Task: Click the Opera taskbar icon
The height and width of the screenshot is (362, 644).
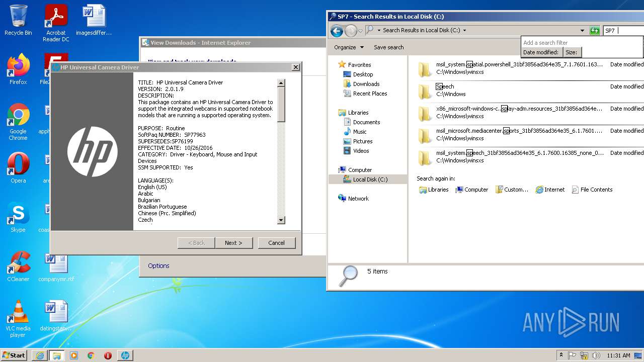Action: [108, 355]
